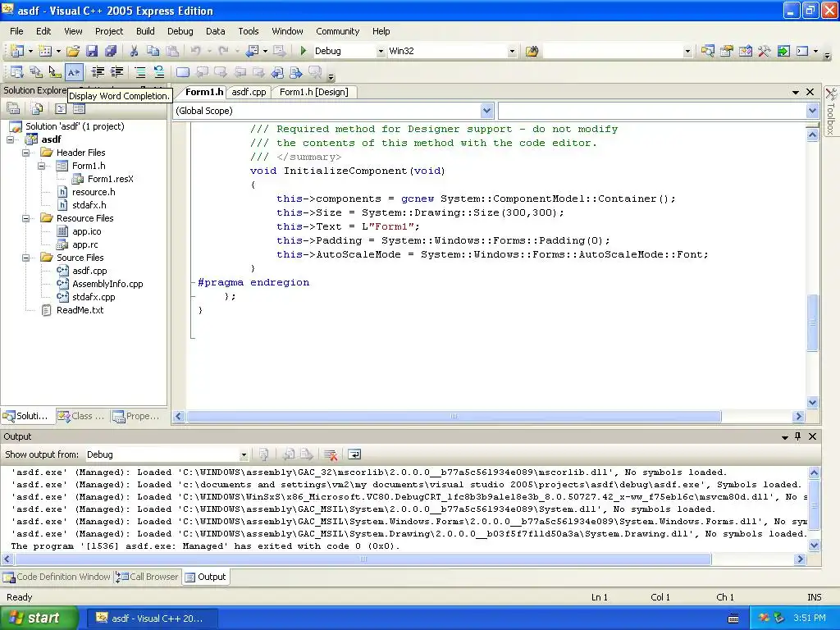
Task: Click the New Project toolbar icon
Action: tap(17, 51)
